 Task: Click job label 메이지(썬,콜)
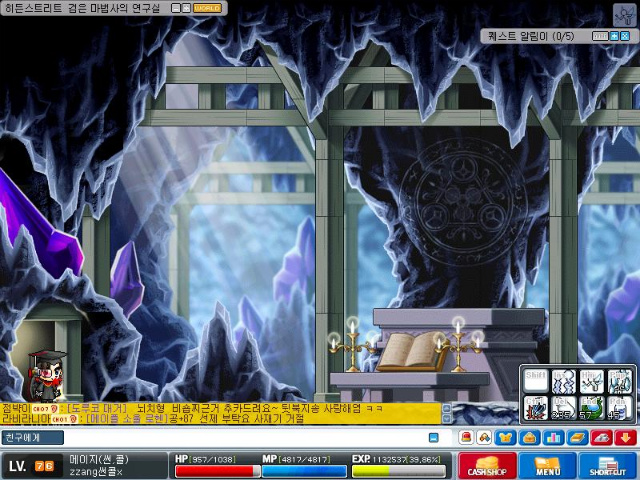[99, 460]
